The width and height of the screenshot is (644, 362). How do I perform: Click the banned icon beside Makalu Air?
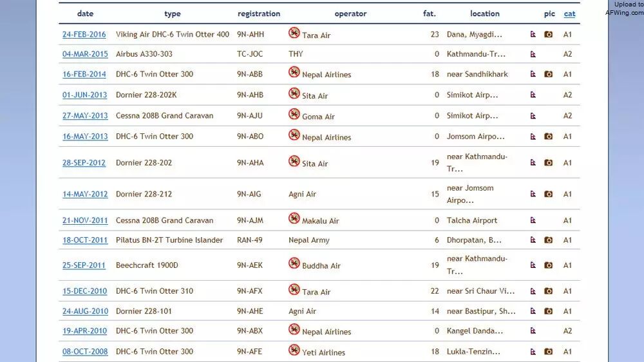[294, 218]
